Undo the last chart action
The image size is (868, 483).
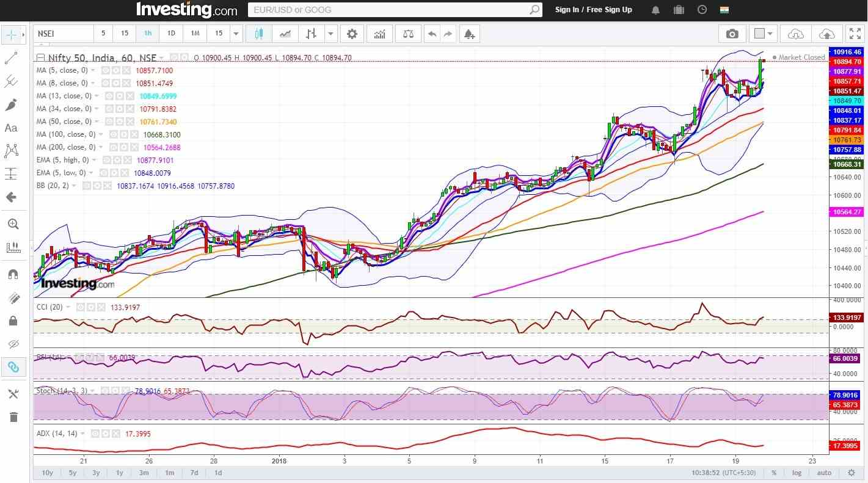(432, 34)
